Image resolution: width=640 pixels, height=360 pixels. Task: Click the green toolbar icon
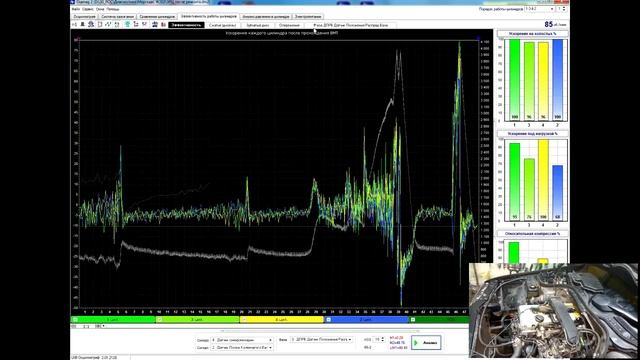(x=127, y=25)
